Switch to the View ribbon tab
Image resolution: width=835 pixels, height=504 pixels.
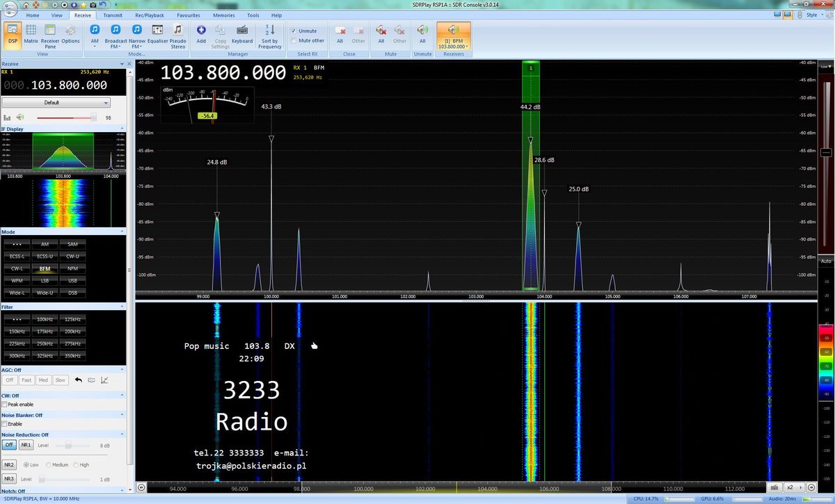pyautogui.click(x=57, y=15)
